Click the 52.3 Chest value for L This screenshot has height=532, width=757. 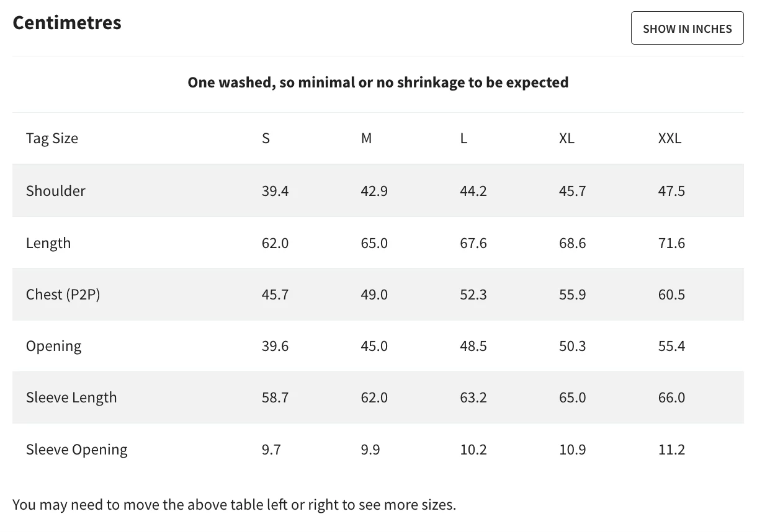tap(473, 294)
